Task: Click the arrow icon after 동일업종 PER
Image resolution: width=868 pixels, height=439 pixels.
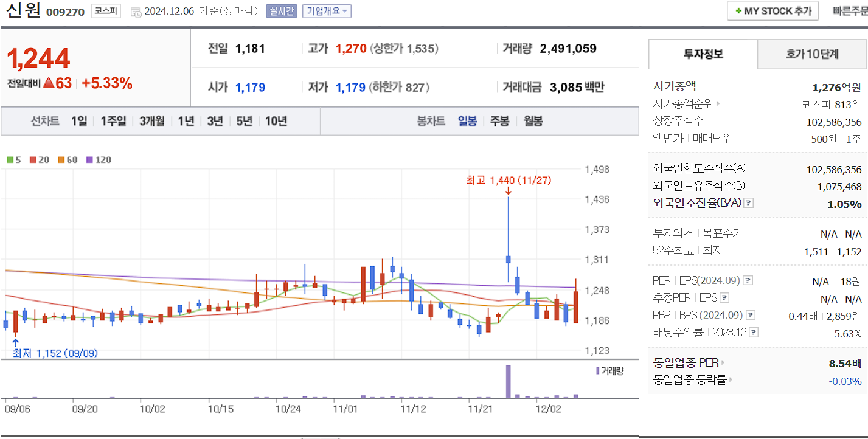Action: click(x=723, y=363)
